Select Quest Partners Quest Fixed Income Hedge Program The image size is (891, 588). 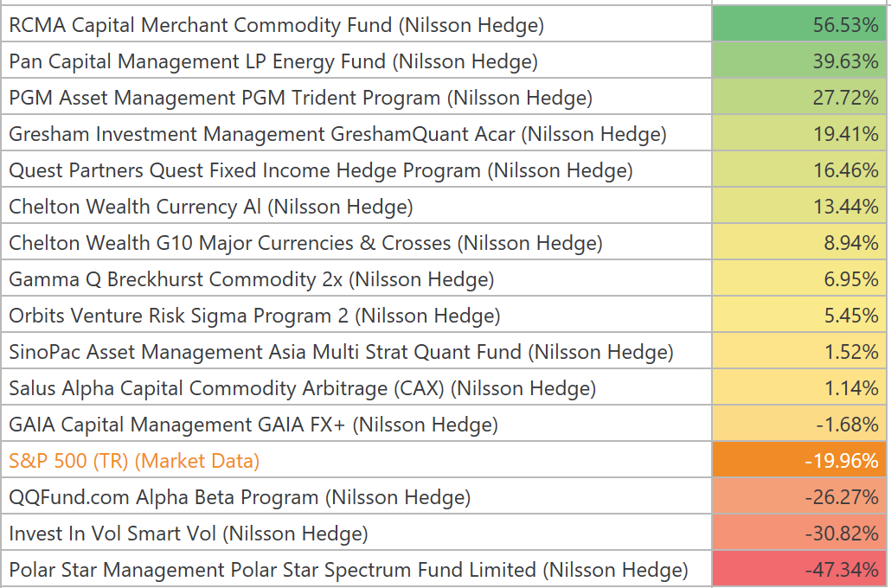point(321,170)
